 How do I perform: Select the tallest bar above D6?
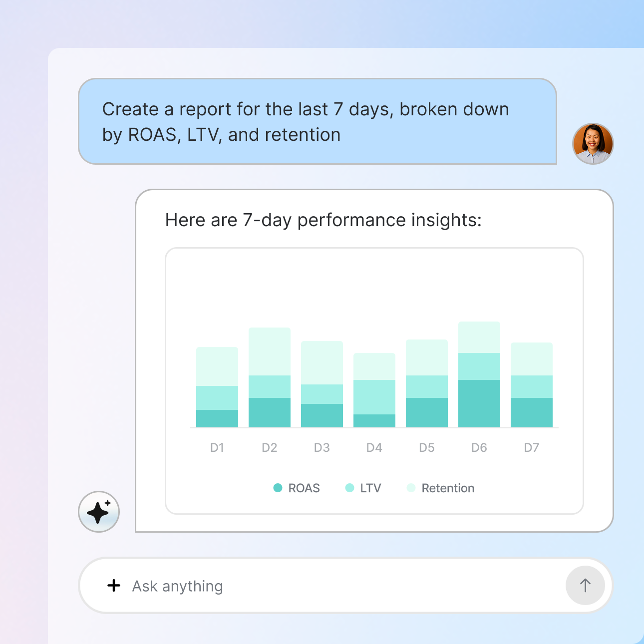479,374
